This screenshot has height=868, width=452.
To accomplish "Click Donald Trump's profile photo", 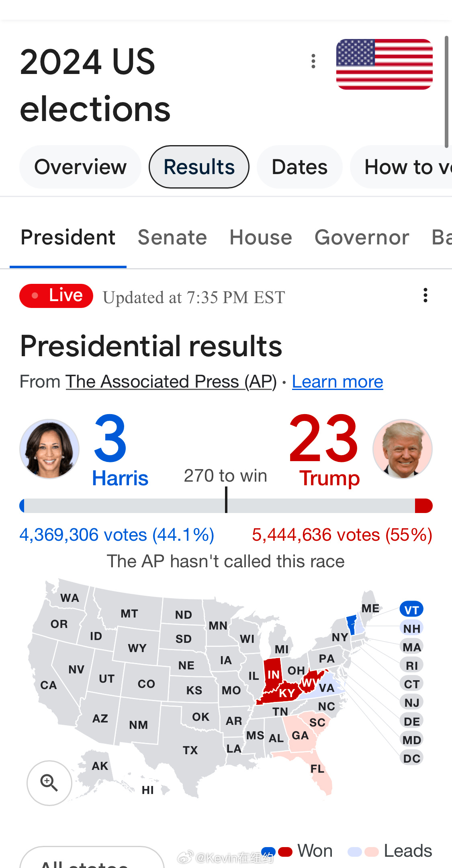I will (x=402, y=449).
